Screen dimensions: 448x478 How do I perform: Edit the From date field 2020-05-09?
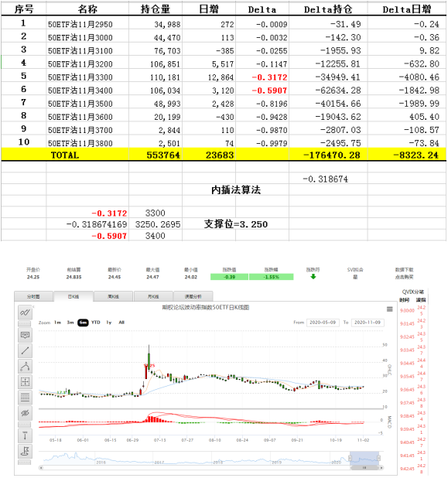[x=323, y=323]
